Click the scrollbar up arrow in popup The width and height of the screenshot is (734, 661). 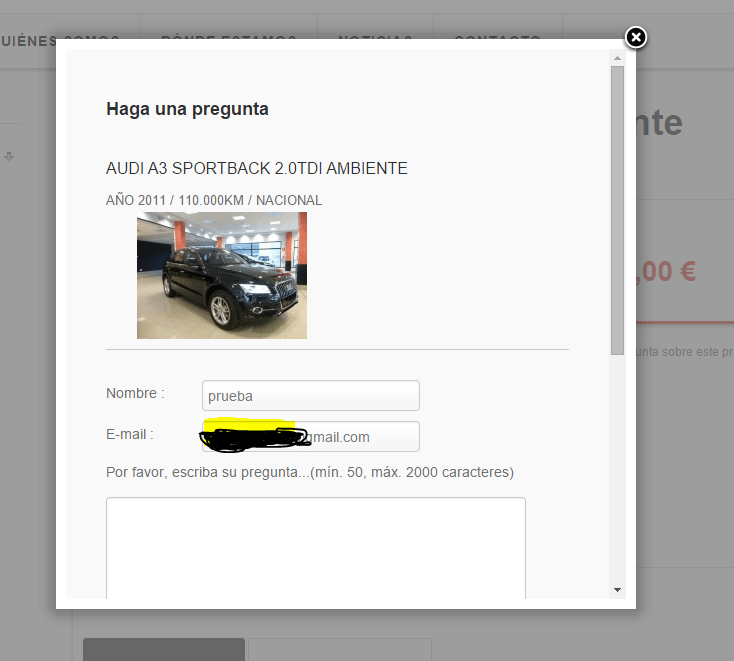617,58
